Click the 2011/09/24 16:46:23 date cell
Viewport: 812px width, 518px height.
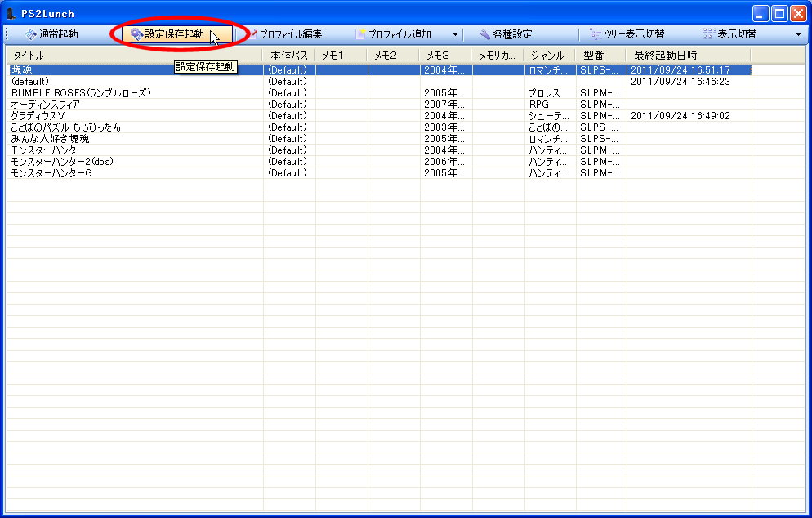coord(680,82)
